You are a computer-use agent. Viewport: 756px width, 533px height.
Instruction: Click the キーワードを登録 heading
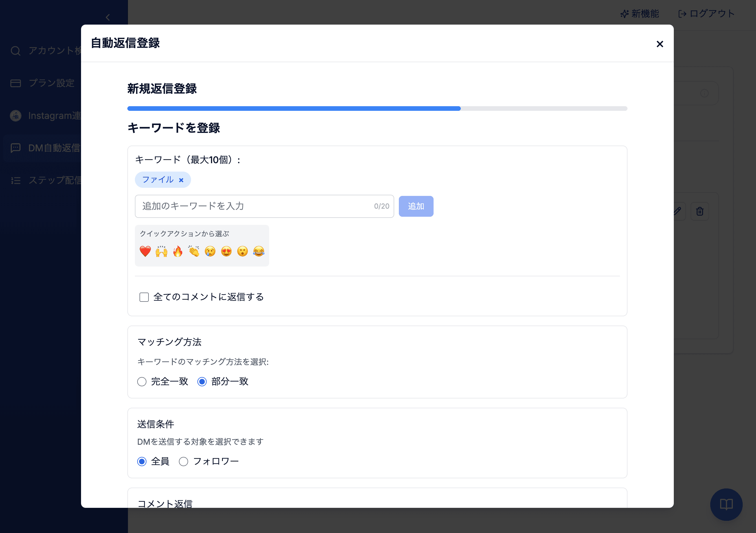point(174,128)
